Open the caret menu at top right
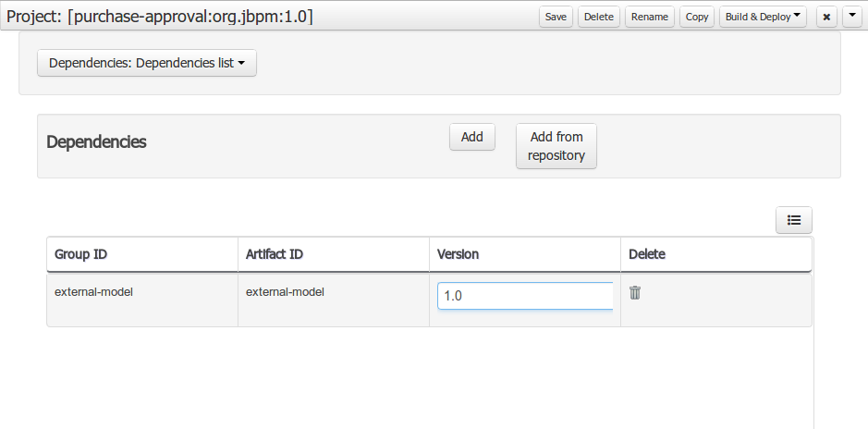 (851, 17)
